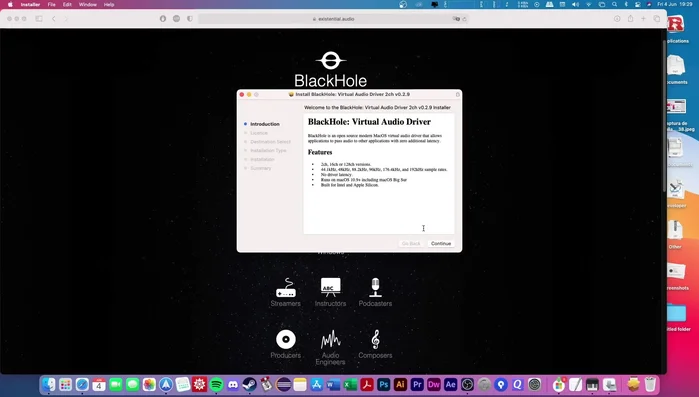Click the date and time in menu bar

674,4
